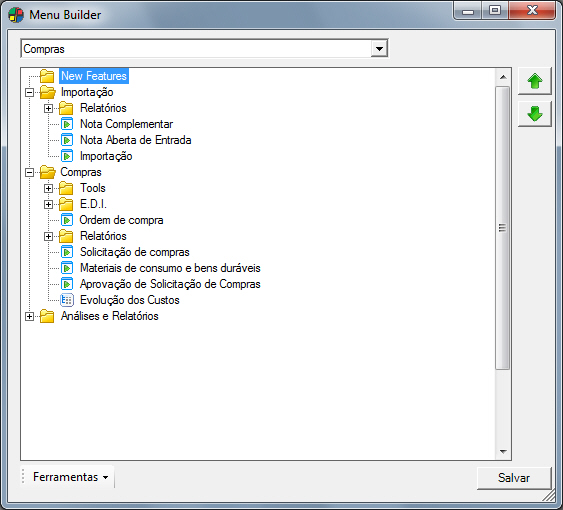Open the Compras module dropdown
The image size is (563, 510).
[379, 49]
